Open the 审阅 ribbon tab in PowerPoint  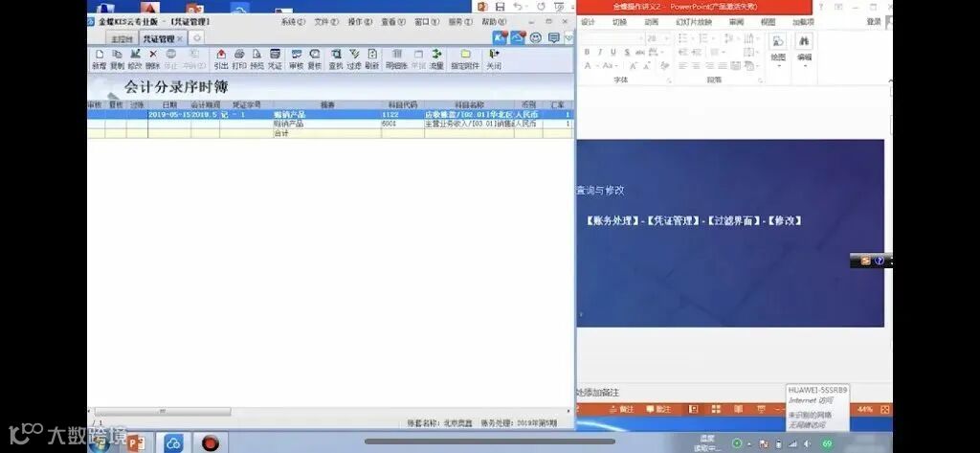coord(736,22)
